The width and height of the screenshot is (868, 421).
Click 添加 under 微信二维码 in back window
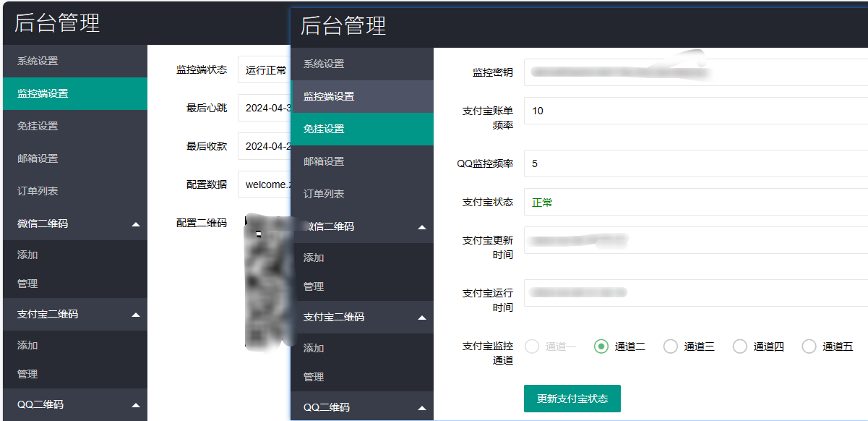click(74, 255)
